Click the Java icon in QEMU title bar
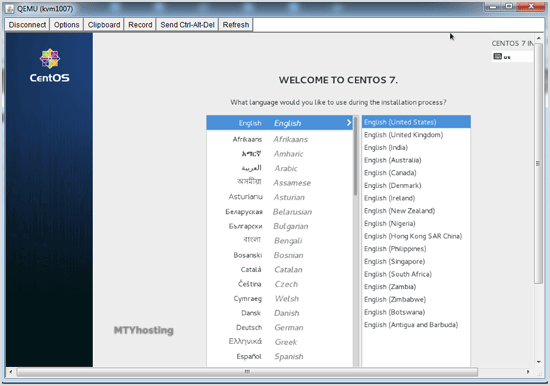The width and height of the screenshot is (550, 386). tap(10, 9)
